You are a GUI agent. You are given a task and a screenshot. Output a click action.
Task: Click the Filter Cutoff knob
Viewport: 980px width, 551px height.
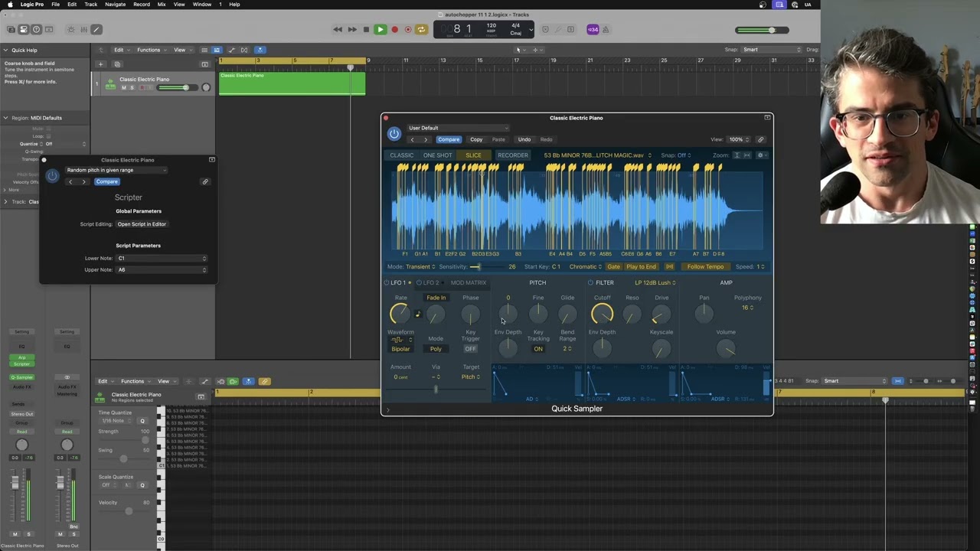(x=603, y=314)
